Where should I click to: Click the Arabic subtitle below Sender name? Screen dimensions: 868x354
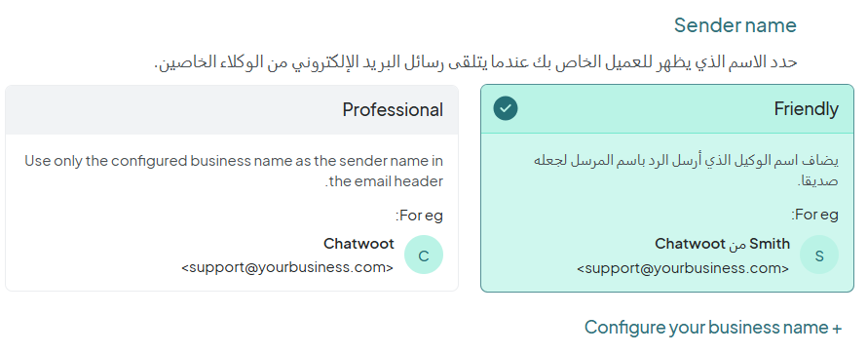(x=475, y=62)
